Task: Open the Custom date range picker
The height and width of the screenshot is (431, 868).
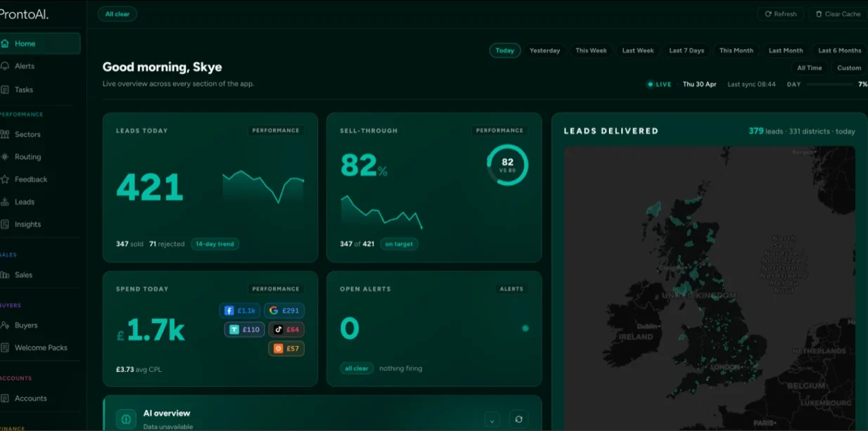Action: (x=849, y=68)
